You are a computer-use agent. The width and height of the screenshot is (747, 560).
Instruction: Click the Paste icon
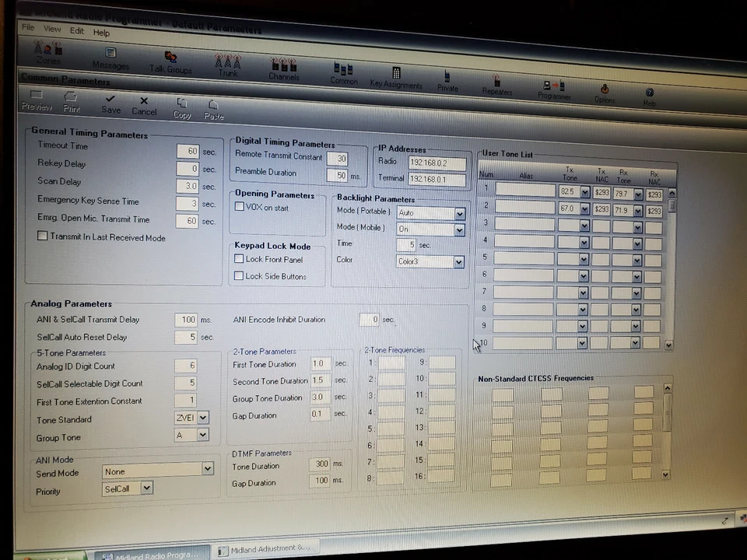pyautogui.click(x=213, y=110)
